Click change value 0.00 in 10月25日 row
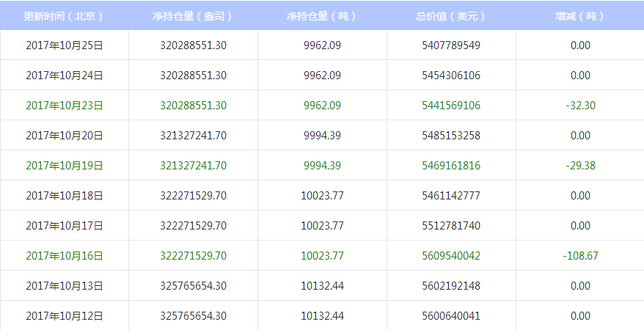Viewport: 644px width, 330px height. tap(580, 45)
